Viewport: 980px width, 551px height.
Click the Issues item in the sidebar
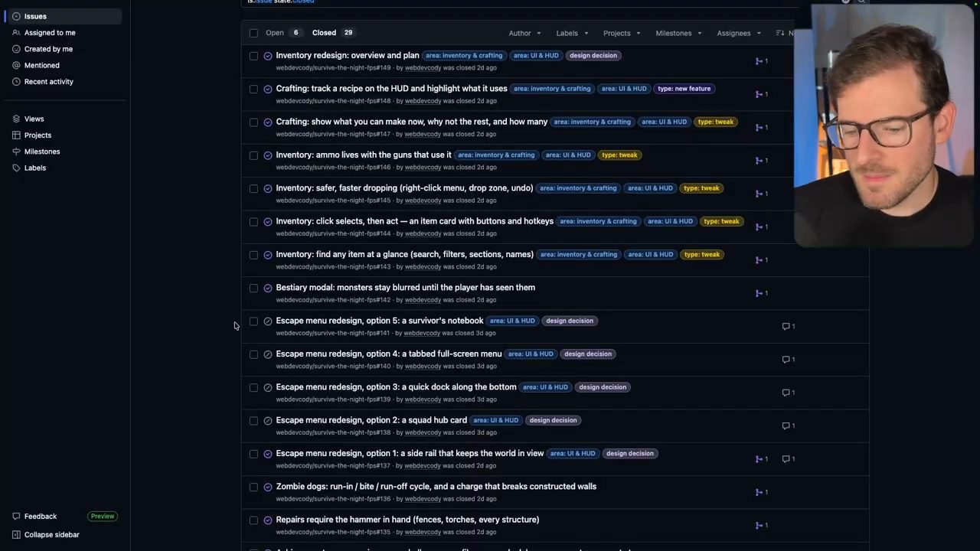(65, 16)
